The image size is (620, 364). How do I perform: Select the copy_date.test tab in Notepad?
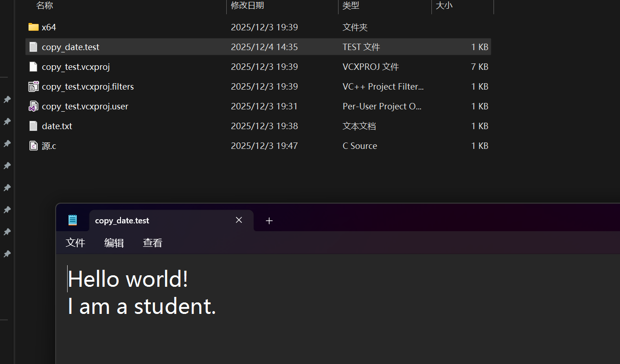pos(172,221)
